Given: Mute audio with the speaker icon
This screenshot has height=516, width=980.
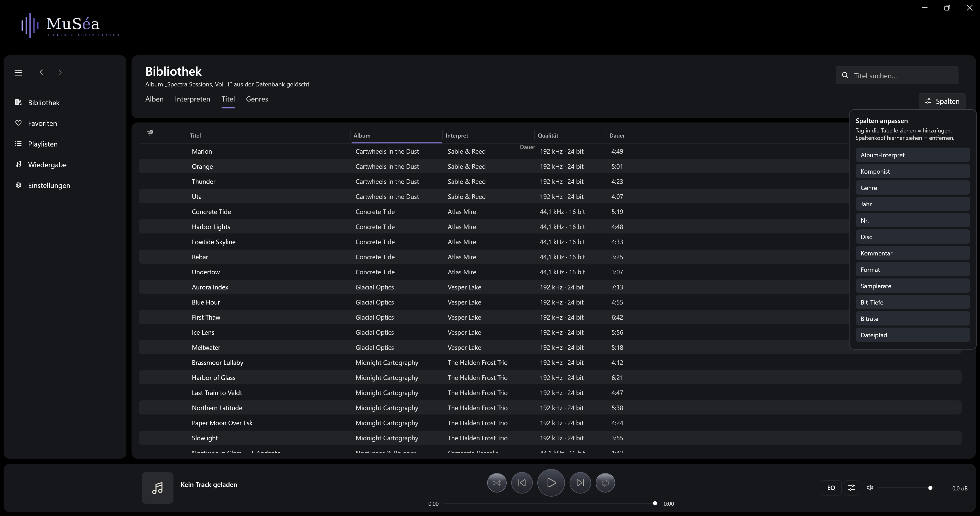Looking at the screenshot, I should pyautogui.click(x=870, y=487).
